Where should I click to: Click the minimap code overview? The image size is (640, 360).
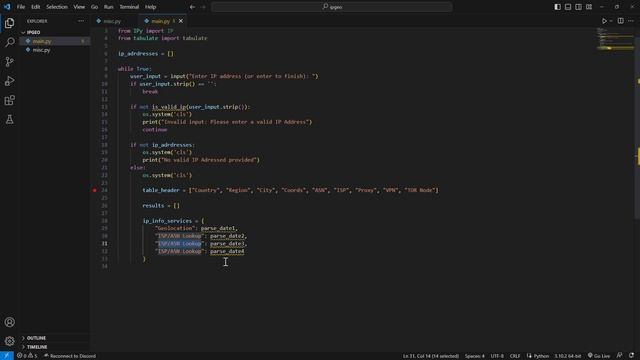[615, 39]
